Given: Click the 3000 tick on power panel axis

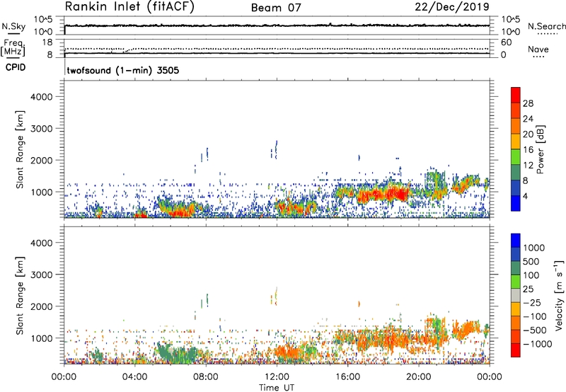Looking at the screenshot, I should point(42,129).
